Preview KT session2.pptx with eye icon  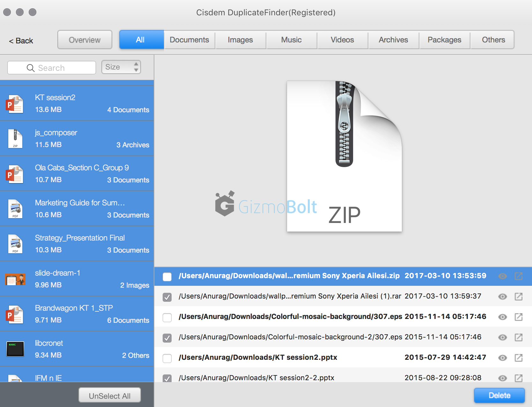503,358
